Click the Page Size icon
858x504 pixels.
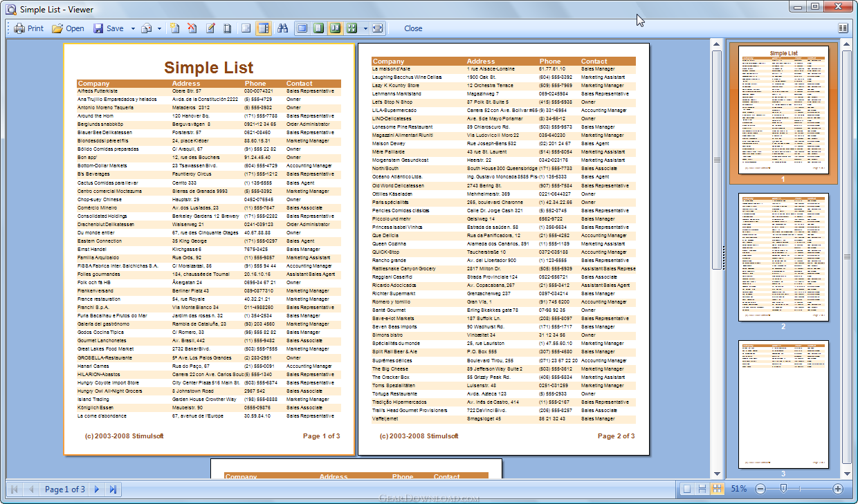[227, 28]
